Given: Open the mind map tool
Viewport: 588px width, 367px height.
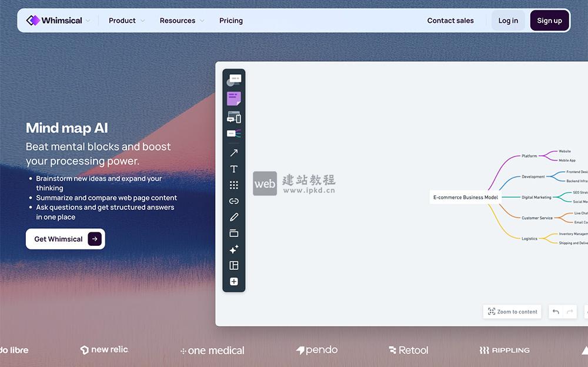Looking at the screenshot, I should pos(233,134).
